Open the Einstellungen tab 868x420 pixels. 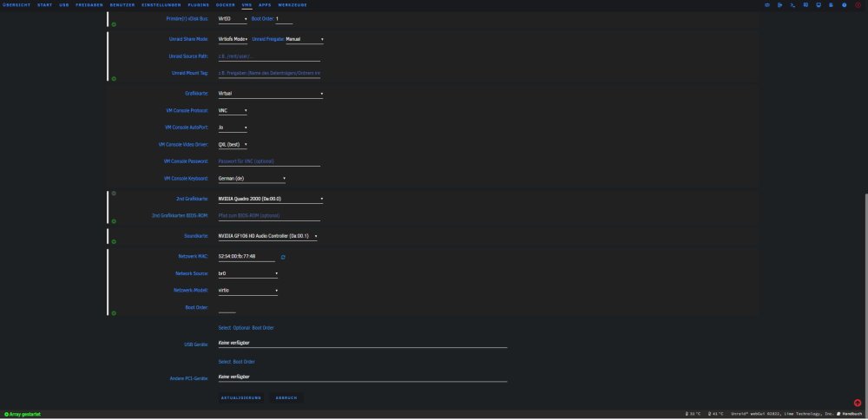(161, 5)
